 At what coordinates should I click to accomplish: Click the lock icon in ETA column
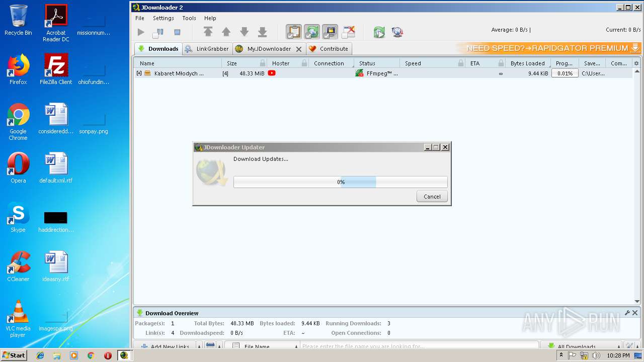click(501, 63)
